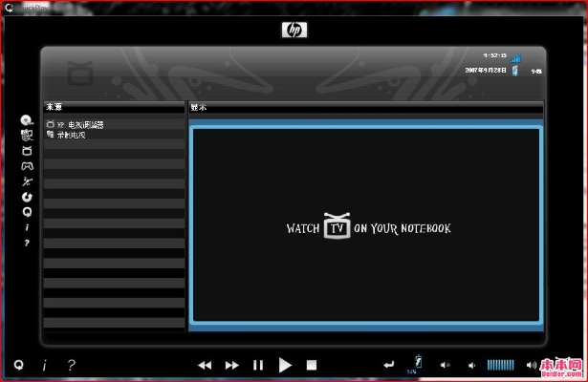Click the volume level bar
Viewport: 588px width, 382px height.
[x=500, y=365]
